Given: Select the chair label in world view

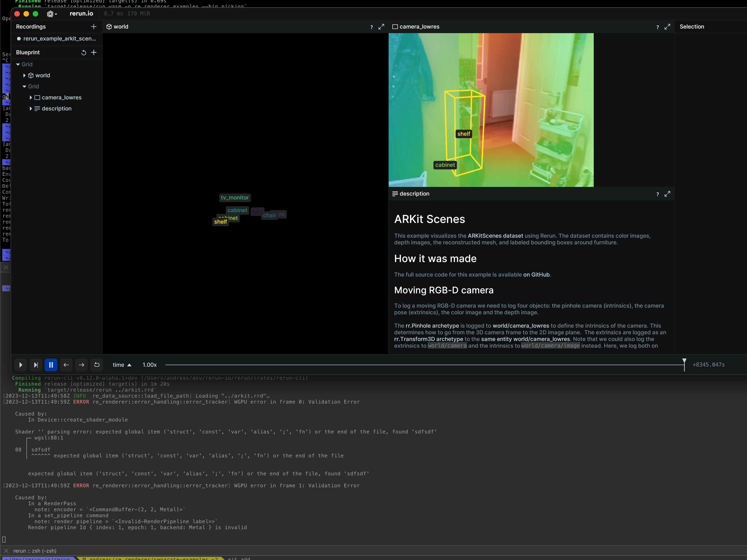Looking at the screenshot, I should (x=269, y=215).
